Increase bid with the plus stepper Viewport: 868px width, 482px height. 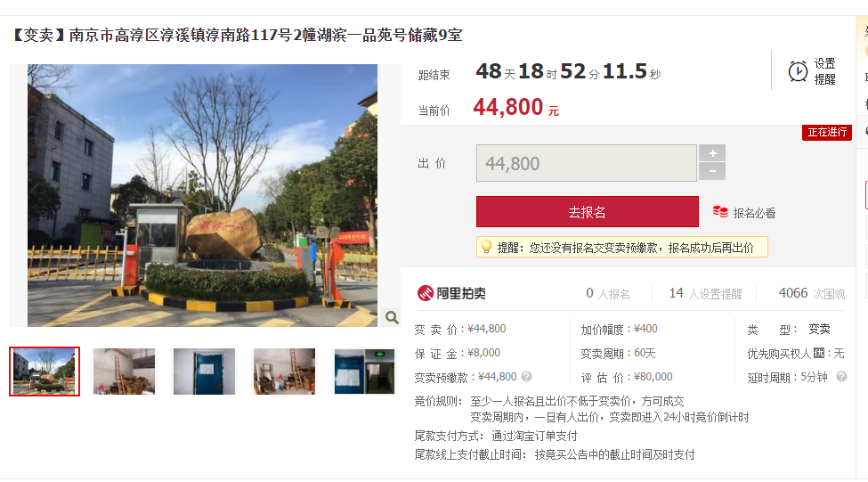[x=712, y=153]
